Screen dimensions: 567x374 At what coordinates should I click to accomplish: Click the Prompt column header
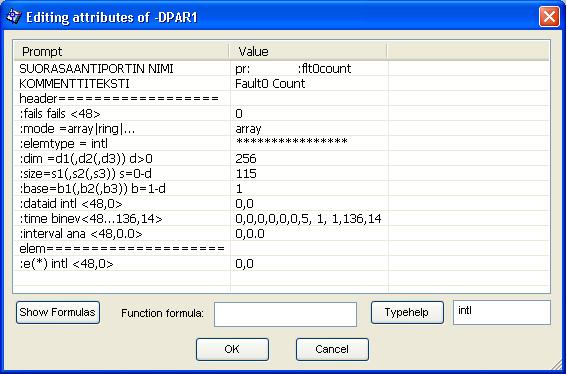click(122, 52)
